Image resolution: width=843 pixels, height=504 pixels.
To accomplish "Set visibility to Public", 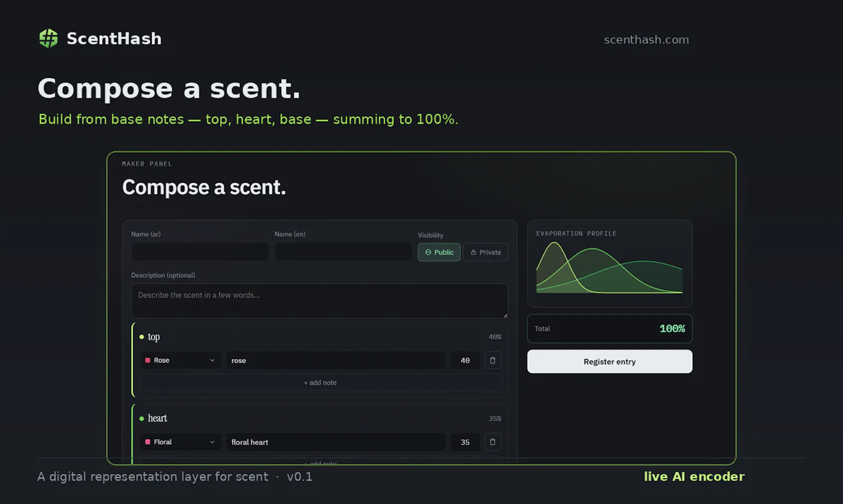I will pyautogui.click(x=439, y=252).
